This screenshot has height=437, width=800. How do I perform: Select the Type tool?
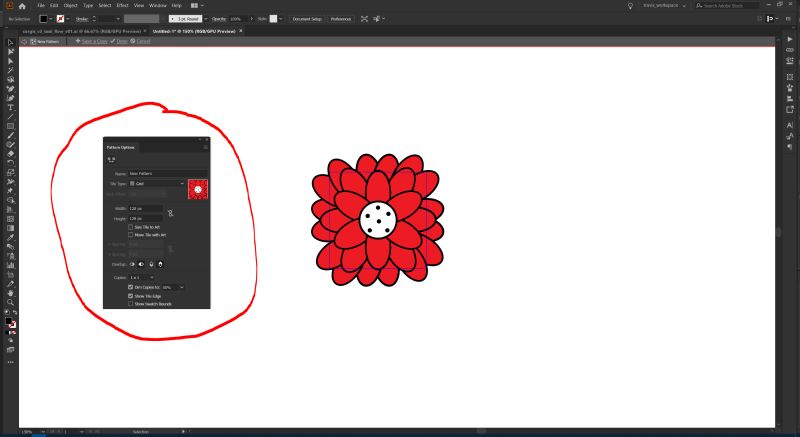click(10, 108)
